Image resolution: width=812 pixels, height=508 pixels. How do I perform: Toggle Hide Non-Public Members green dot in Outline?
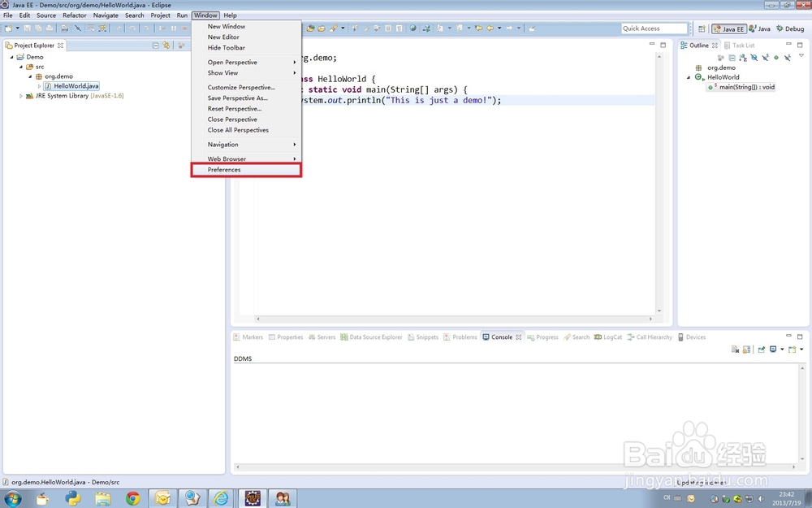(775, 58)
